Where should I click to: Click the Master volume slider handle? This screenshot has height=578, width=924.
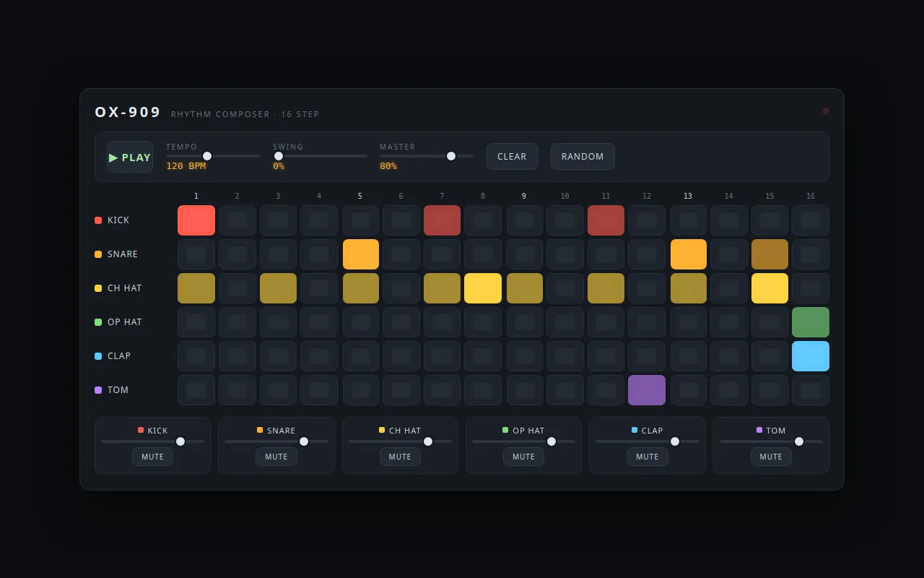point(451,156)
